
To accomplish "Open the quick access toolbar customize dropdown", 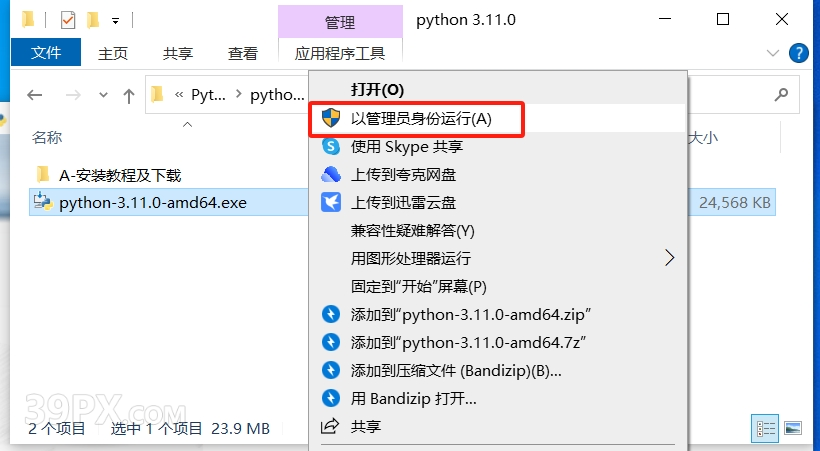I will [x=115, y=21].
